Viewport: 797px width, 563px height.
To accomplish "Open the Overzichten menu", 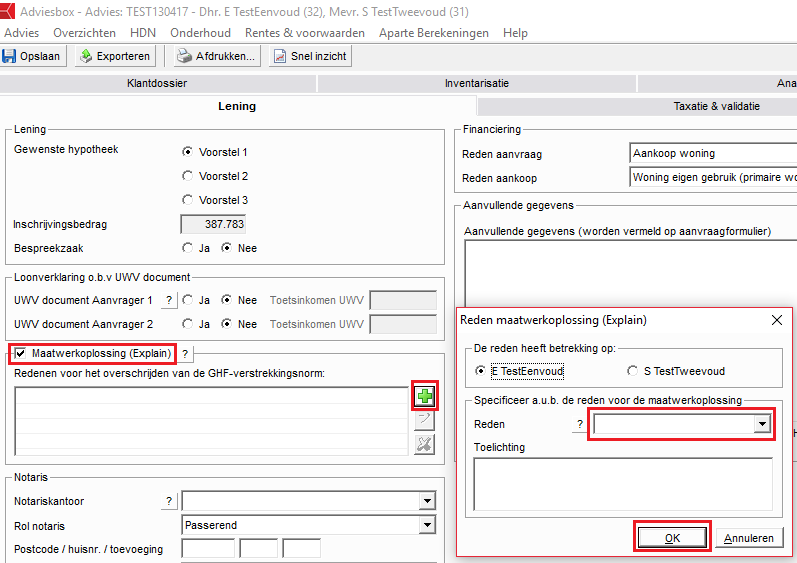I will click(x=84, y=33).
